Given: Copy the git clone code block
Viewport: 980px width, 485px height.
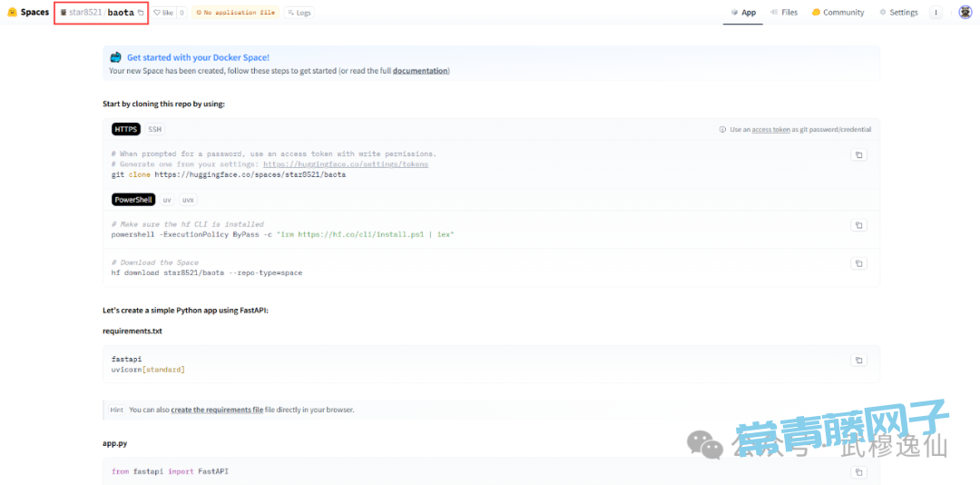Looking at the screenshot, I should [x=858, y=155].
